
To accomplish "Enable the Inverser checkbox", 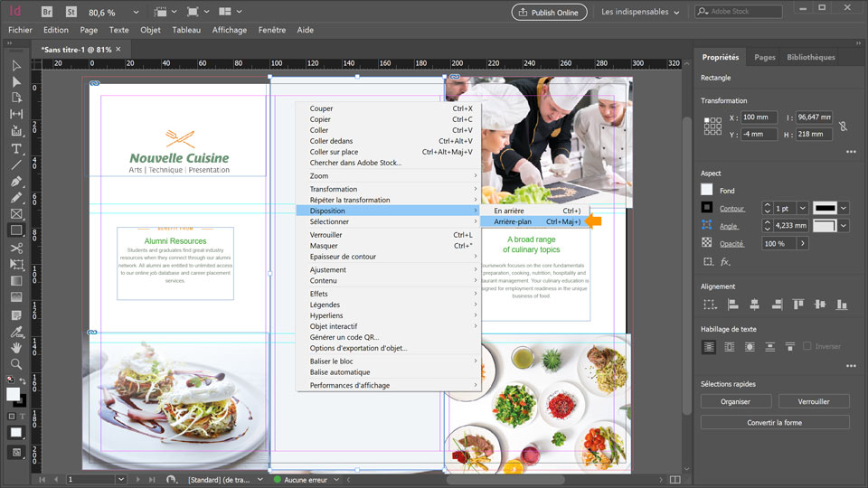I will point(807,346).
